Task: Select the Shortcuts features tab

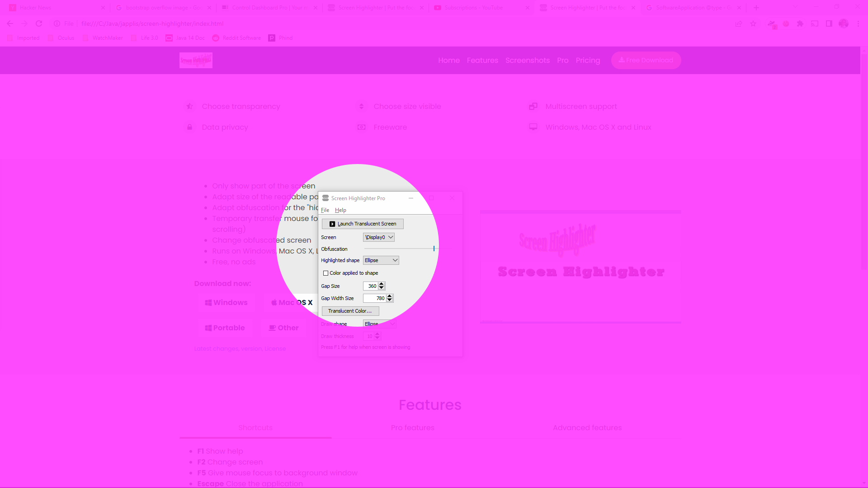Action: 255,427
